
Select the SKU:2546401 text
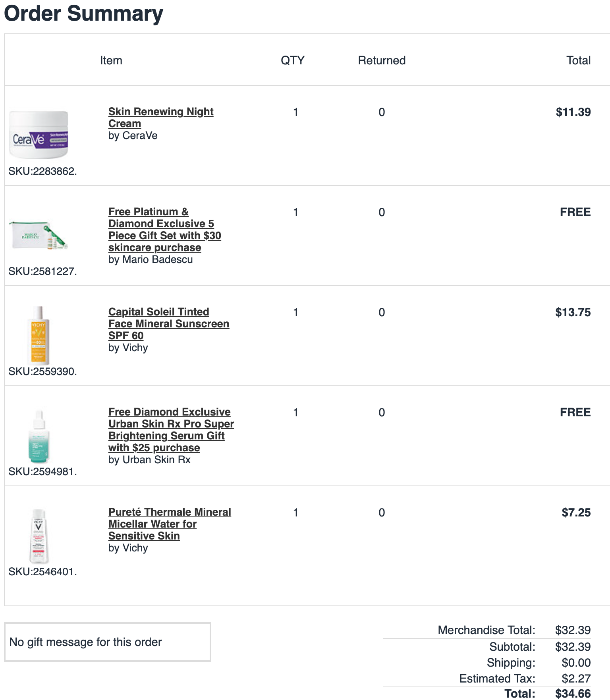point(43,572)
